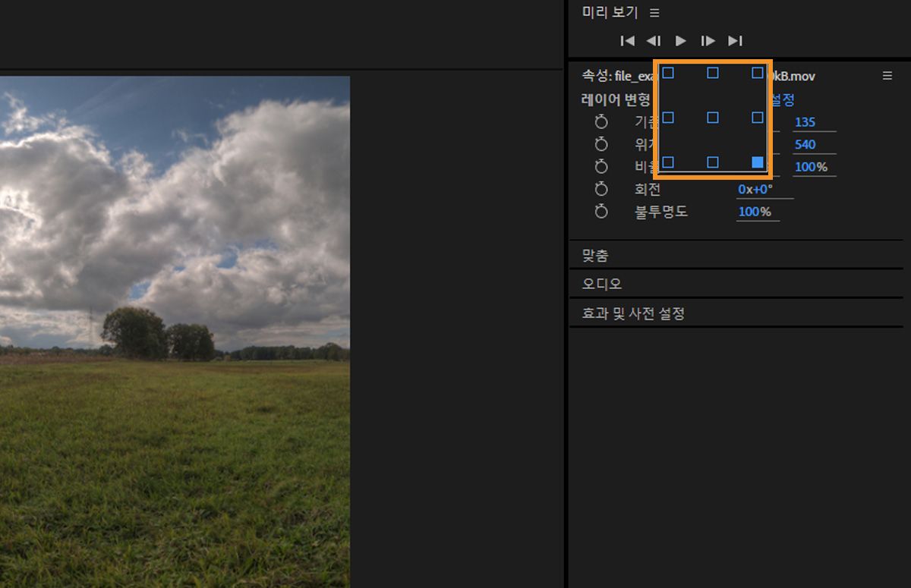Click the position value 540

[805, 144]
